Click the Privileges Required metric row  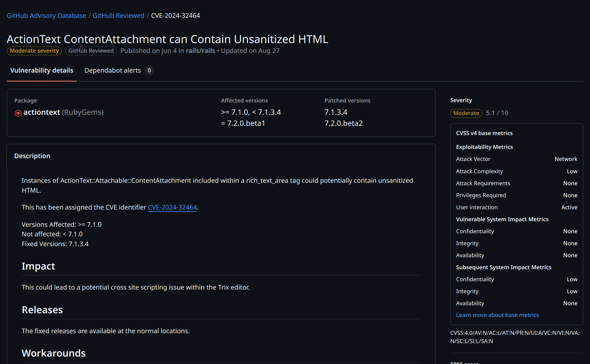point(516,195)
